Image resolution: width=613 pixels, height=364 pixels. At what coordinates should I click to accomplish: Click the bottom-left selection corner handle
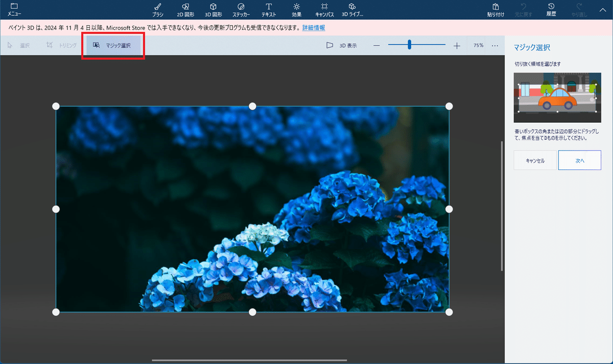[x=56, y=312]
